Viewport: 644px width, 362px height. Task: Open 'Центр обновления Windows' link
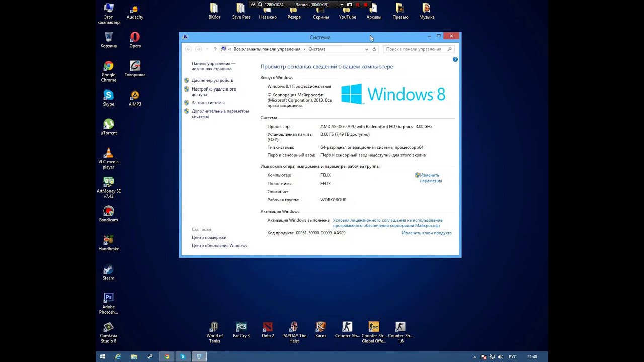(x=219, y=246)
